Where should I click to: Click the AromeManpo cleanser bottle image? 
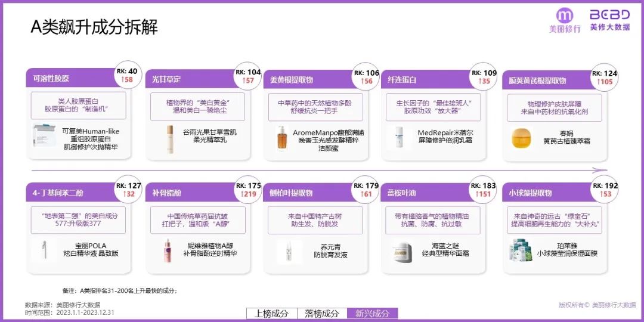pyautogui.click(x=281, y=138)
